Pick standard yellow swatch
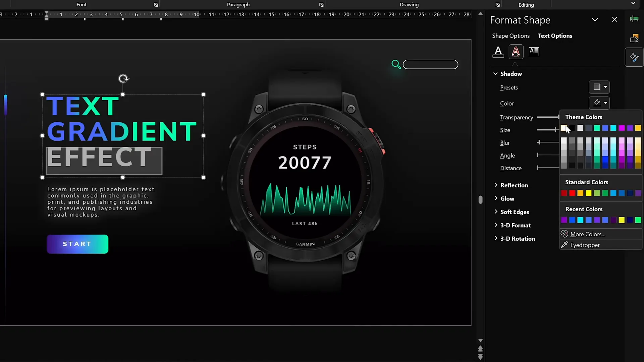644x362 pixels. (588, 193)
